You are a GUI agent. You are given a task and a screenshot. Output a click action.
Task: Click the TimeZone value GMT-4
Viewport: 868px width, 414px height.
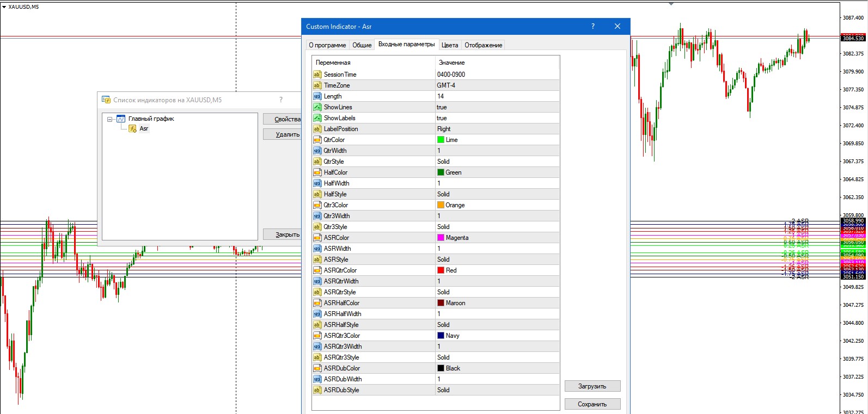point(446,85)
